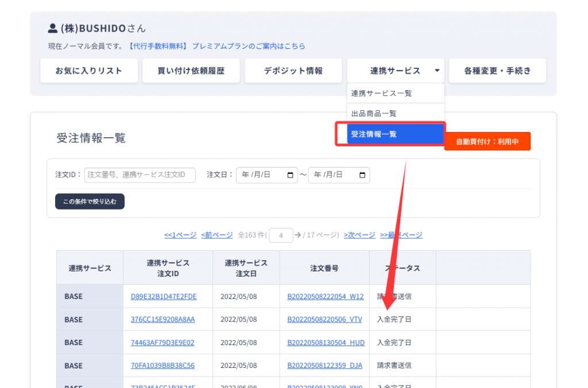Click the page number input box

(281, 235)
